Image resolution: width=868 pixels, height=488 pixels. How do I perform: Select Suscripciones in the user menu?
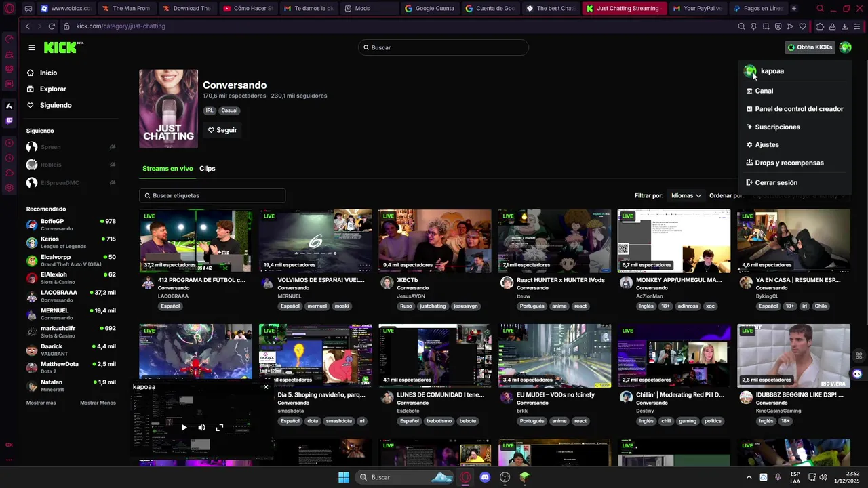[777, 127]
